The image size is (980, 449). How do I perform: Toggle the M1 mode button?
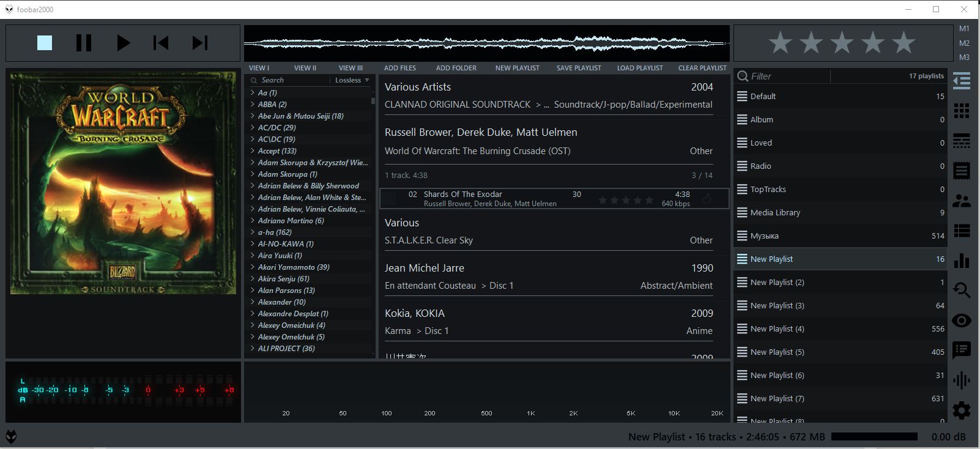click(x=964, y=29)
